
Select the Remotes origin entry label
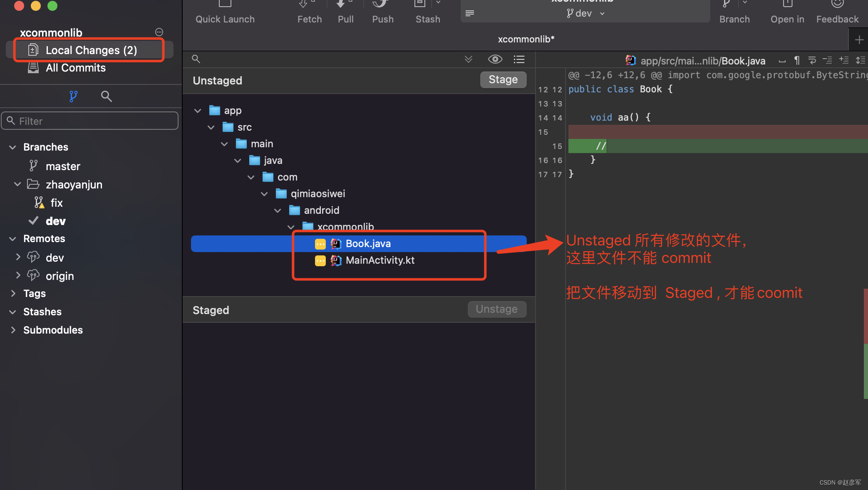coord(60,276)
